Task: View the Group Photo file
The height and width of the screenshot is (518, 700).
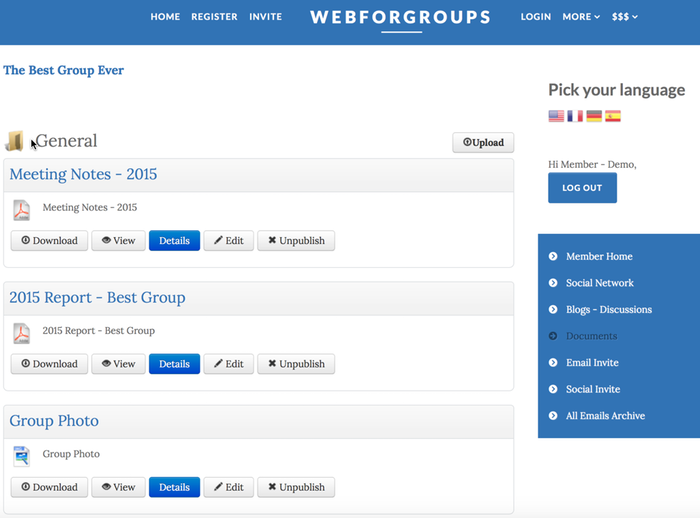Action: pos(118,487)
